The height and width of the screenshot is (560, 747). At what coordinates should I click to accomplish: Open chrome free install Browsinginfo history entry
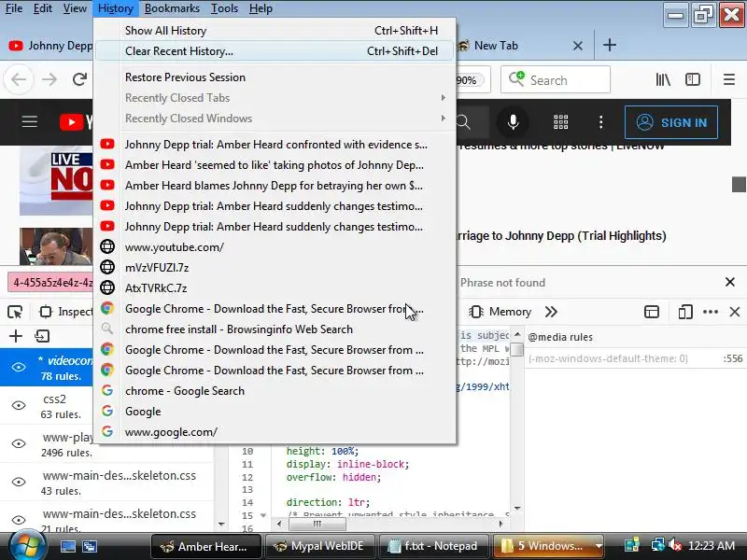click(x=275, y=329)
